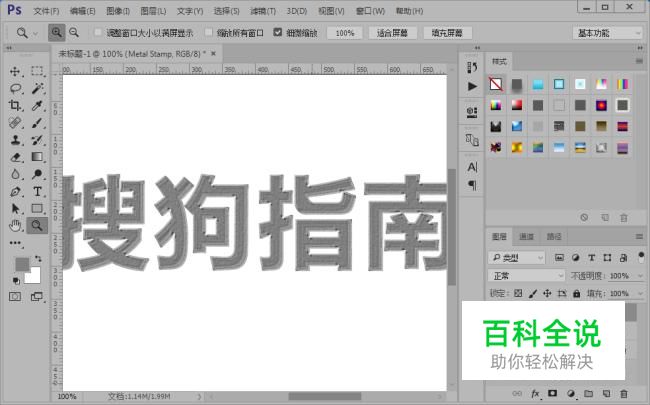The image size is (650, 405).
Task: Create new adjustment layer icon
Action: (571, 393)
